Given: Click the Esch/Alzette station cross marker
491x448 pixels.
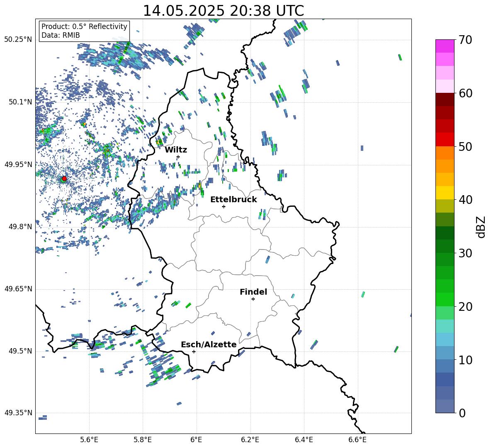Looking at the screenshot, I should pos(194,351).
